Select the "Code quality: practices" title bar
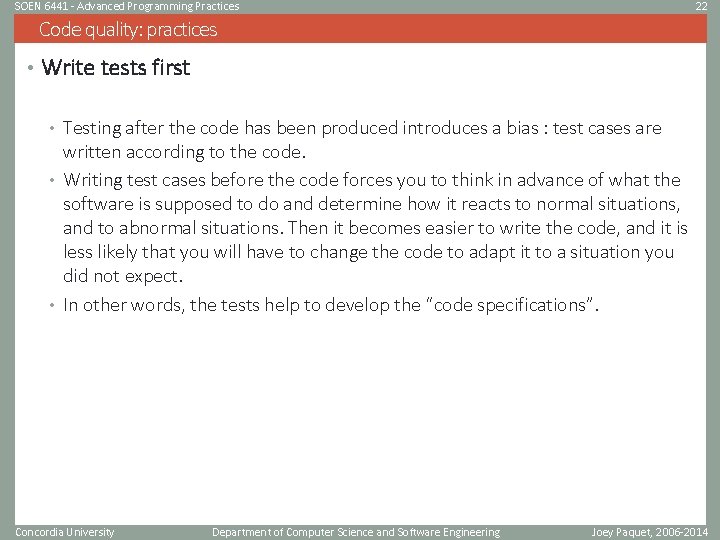Screen dimensions: 720x540 (128, 29)
